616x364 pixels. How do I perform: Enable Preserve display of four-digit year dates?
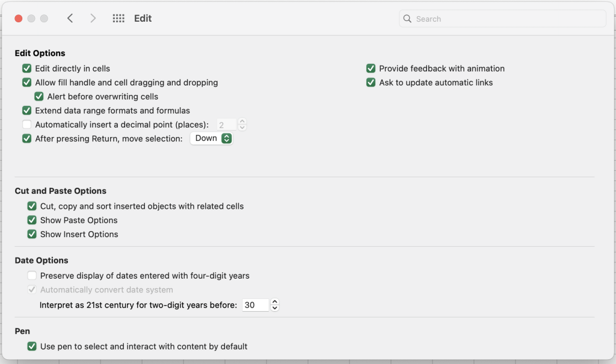(x=32, y=276)
